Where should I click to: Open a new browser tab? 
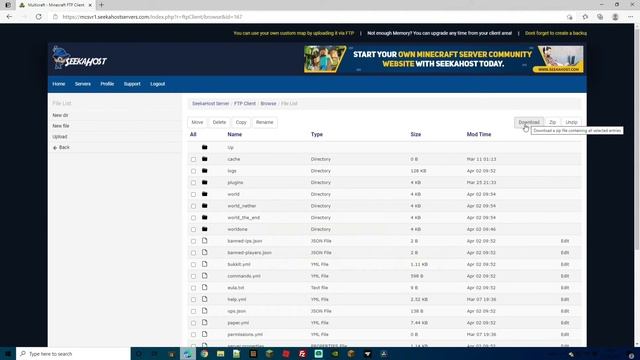tap(101, 5)
